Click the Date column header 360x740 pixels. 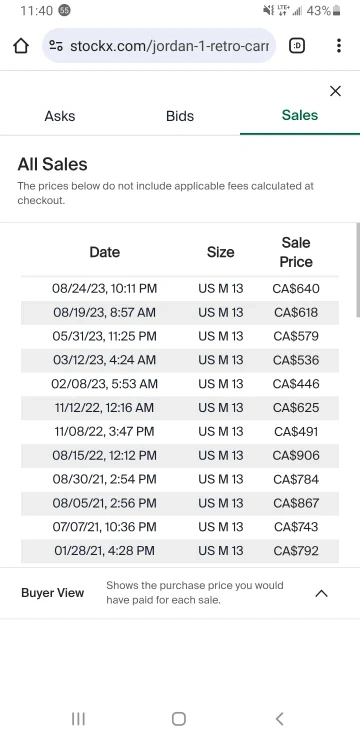point(105,252)
